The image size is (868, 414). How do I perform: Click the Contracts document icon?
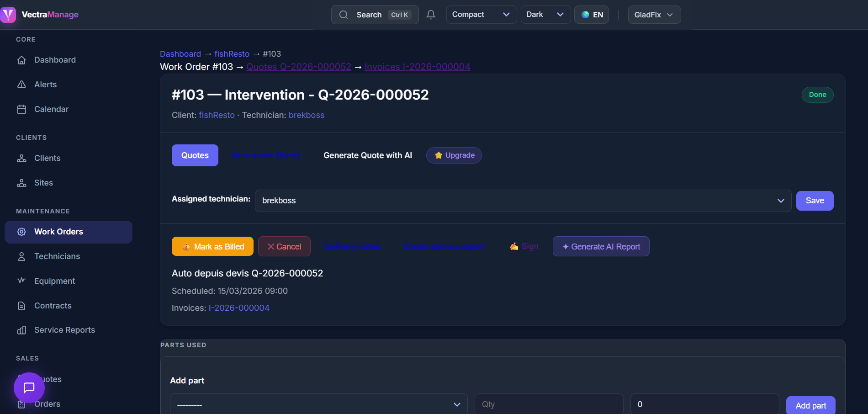click(21, 306)
